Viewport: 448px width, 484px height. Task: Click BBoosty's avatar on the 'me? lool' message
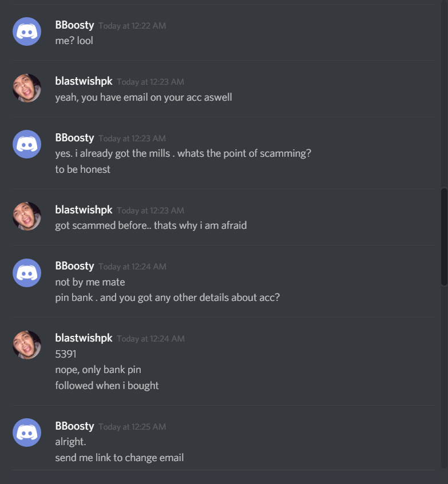tap(27, 31)
